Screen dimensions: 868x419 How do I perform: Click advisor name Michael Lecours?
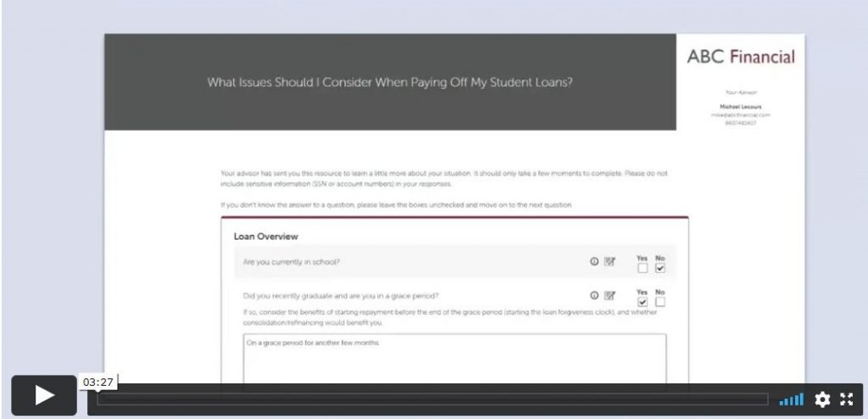click(741, 106)
